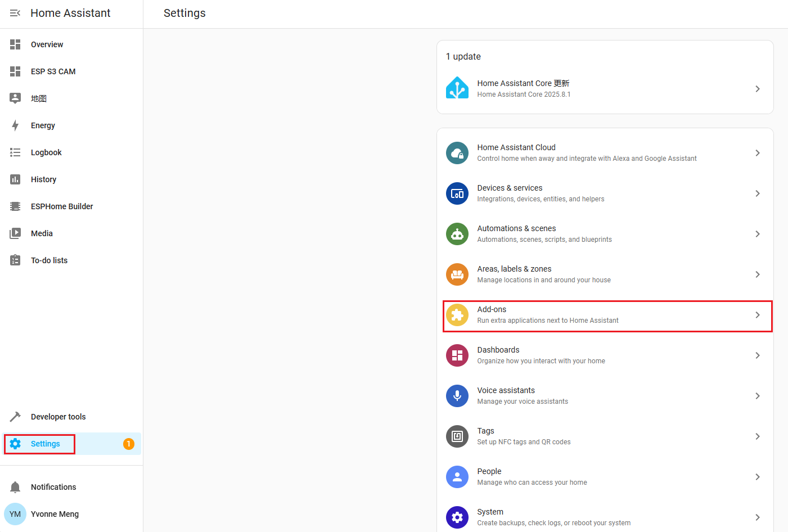Open System settings title
The image size is (788, 532).
point(490,512)
